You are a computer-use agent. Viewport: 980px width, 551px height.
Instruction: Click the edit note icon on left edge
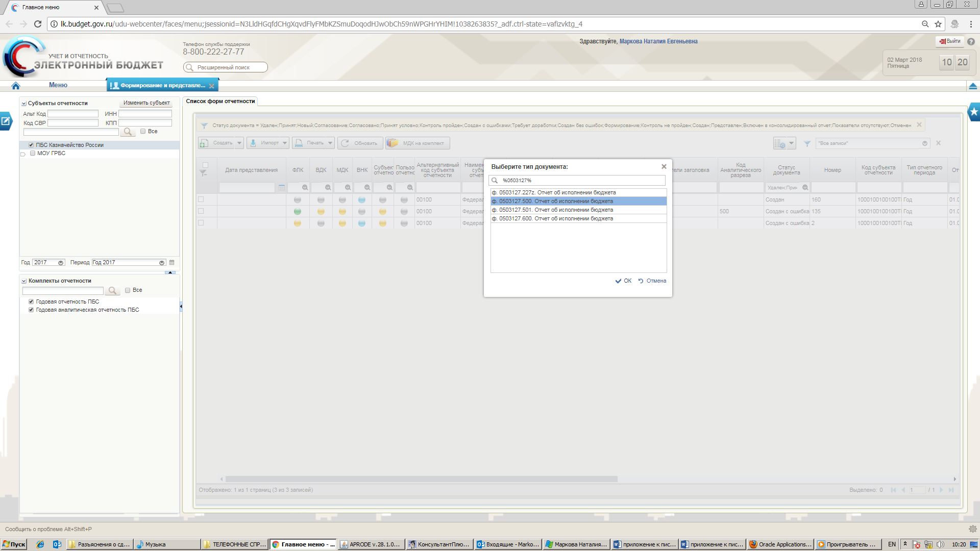(x=6, y=121)
